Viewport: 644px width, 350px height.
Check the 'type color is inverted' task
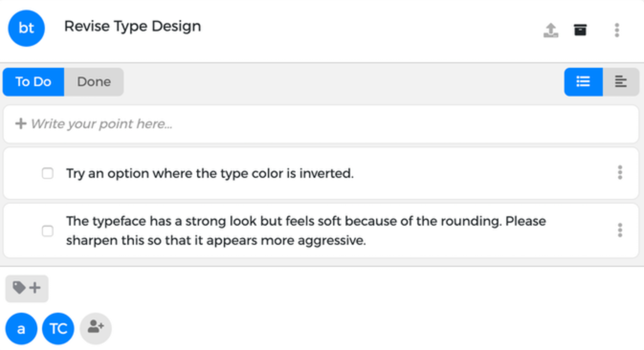pos(48,173)
